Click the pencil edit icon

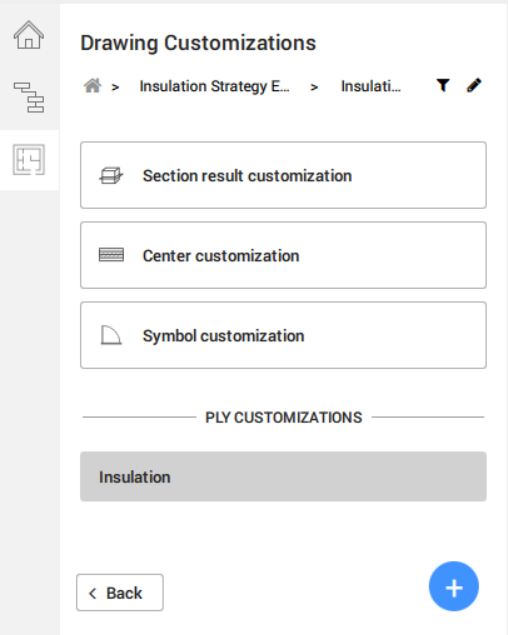[x=474, y=85]
